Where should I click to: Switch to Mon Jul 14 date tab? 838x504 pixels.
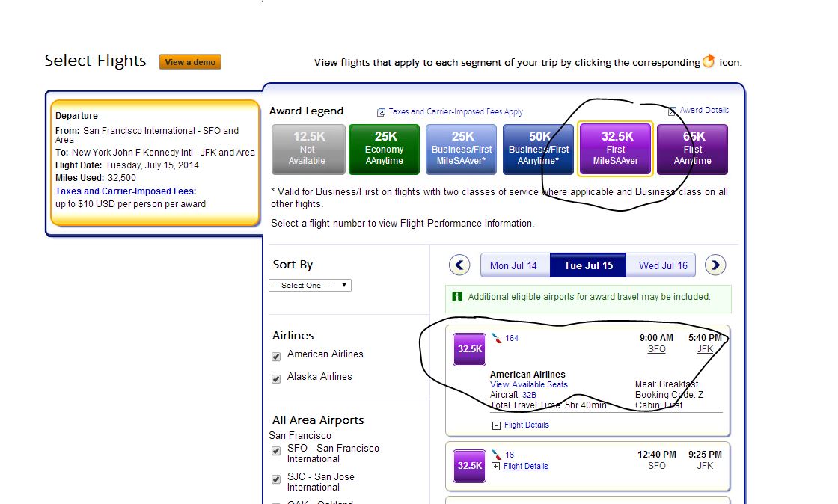click(x=515, y=265)
